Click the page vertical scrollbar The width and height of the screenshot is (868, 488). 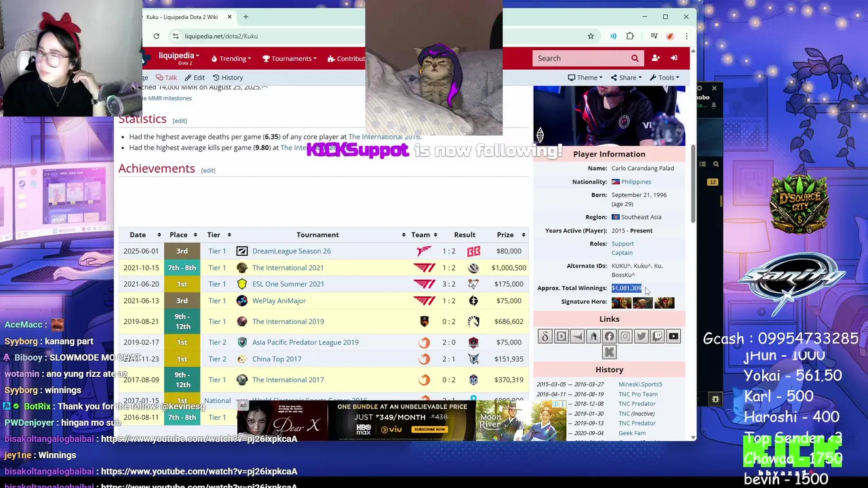click(x=693, y=183)
